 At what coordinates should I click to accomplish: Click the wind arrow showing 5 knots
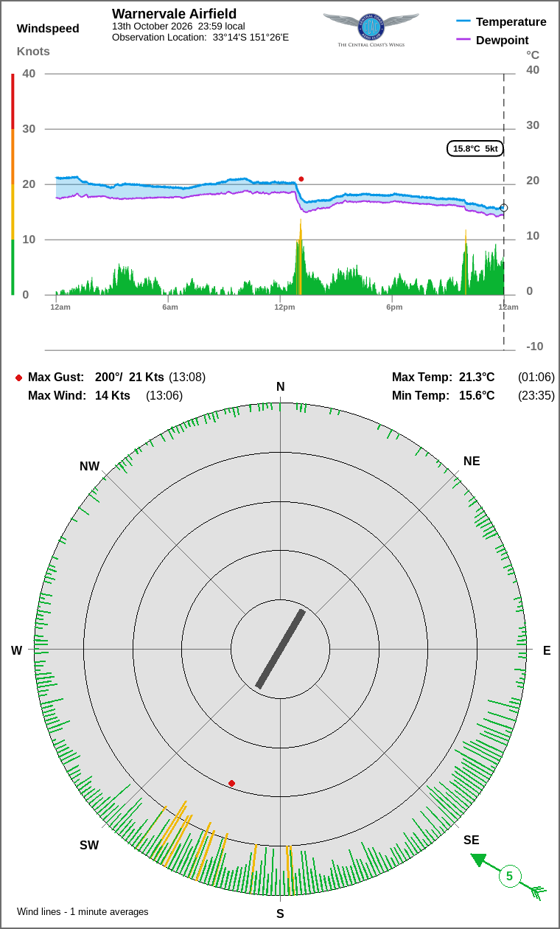508,877
